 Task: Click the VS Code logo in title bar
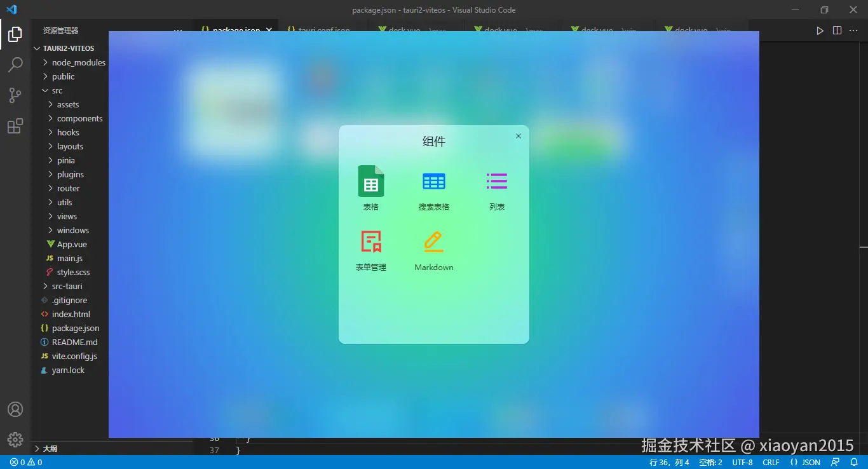click(11, 10)
